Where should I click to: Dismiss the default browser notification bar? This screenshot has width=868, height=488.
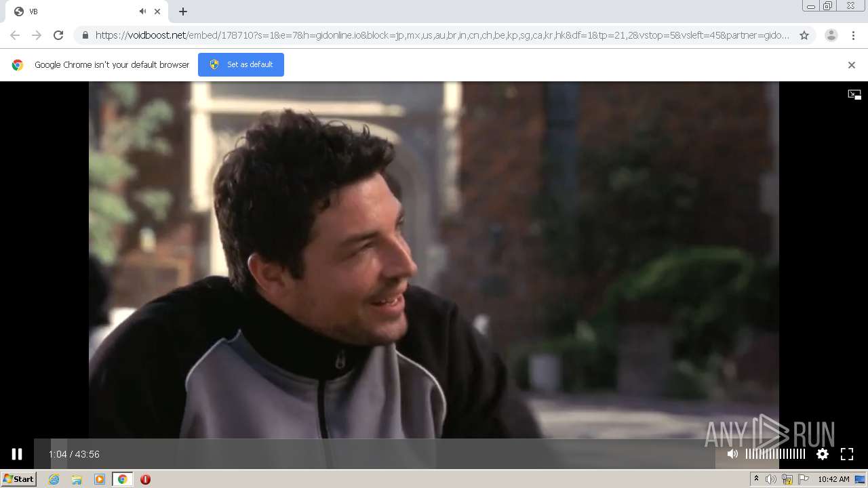tap(852, 65)
